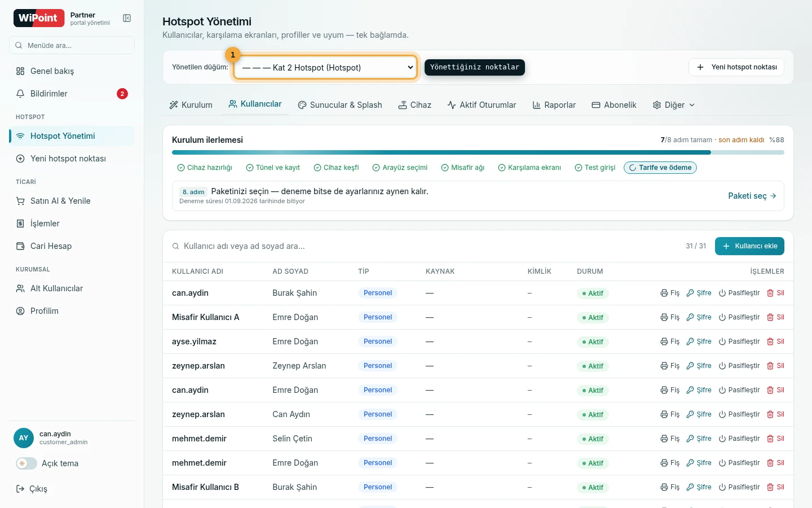The image size is (812, 508).
Task: Click Pasifleştir power icon for Misafir Kullanıcı A
Action: coord(722,317)
